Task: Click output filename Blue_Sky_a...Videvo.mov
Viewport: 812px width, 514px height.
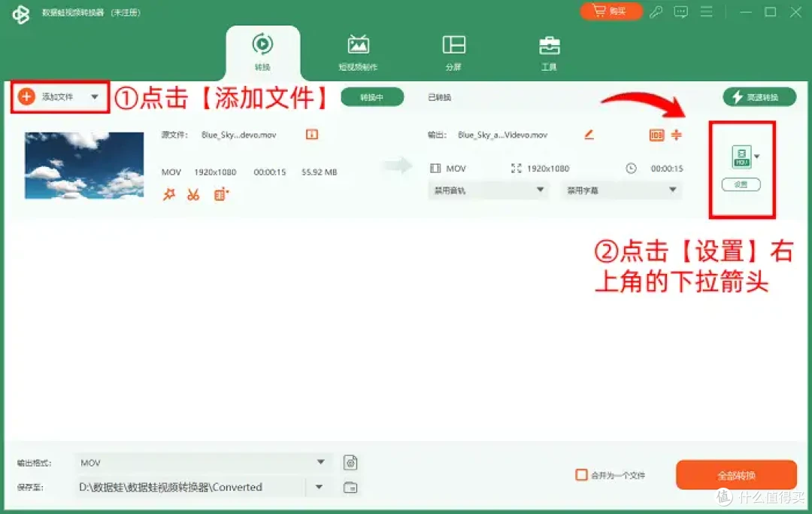Action: (502, 135)
